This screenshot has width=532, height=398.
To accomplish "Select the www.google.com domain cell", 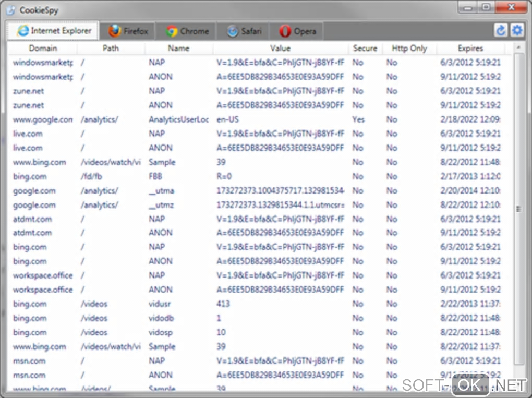I will pos(43,119).
